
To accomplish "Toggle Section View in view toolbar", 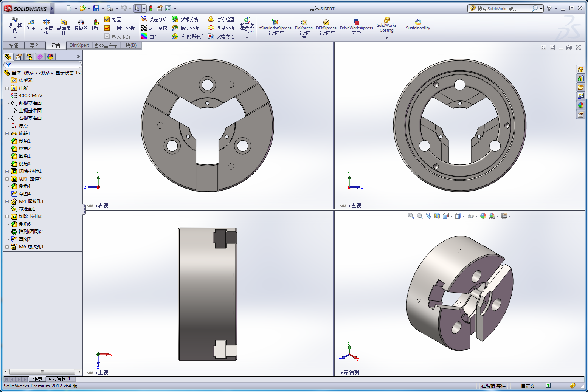I will 437,216.
